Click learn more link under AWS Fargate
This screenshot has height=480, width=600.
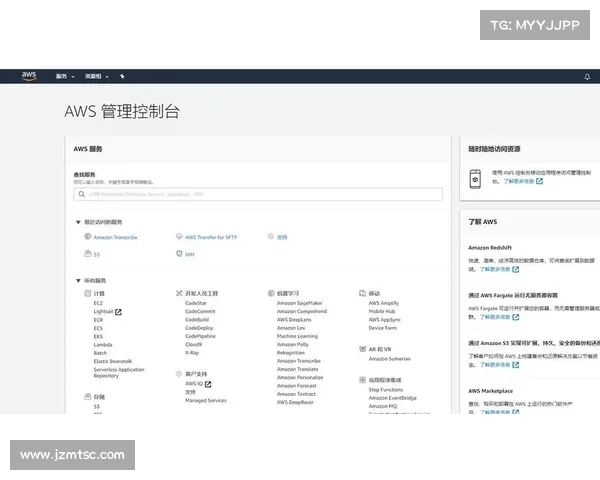click(500, 317)
